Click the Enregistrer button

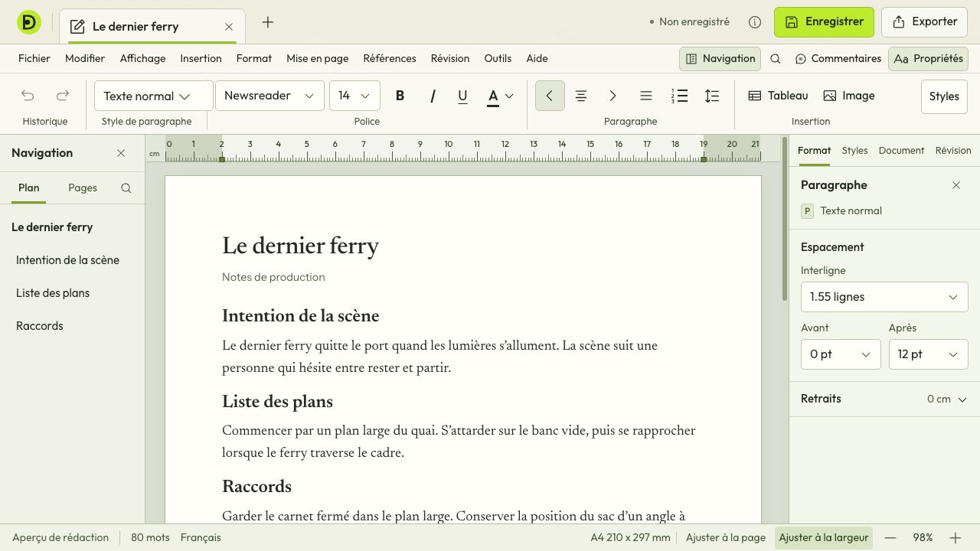click(825, 22)
